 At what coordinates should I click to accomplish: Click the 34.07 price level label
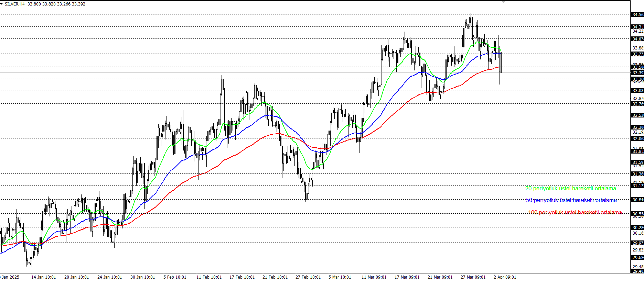(x=637, y=39)
